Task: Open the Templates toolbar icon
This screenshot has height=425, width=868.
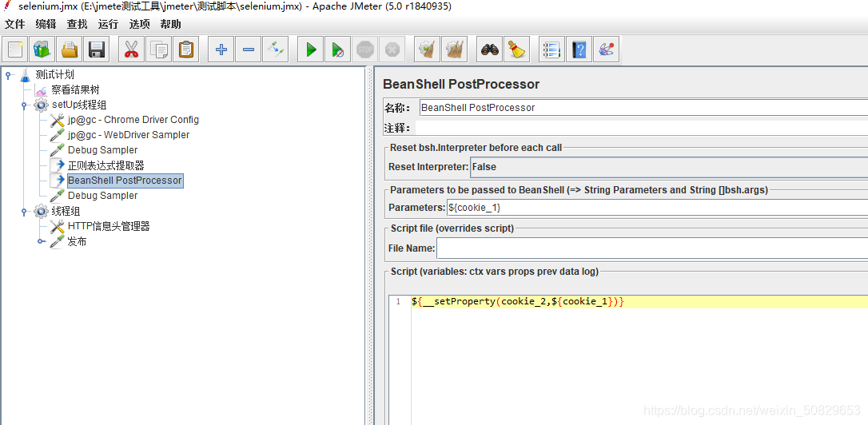Action: tap(42, 50)
